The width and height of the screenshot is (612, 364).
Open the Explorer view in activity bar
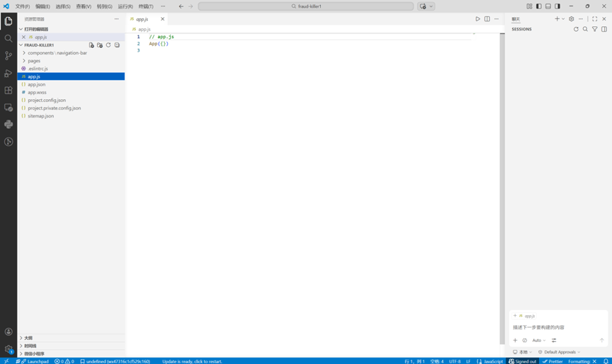point(8,21)
